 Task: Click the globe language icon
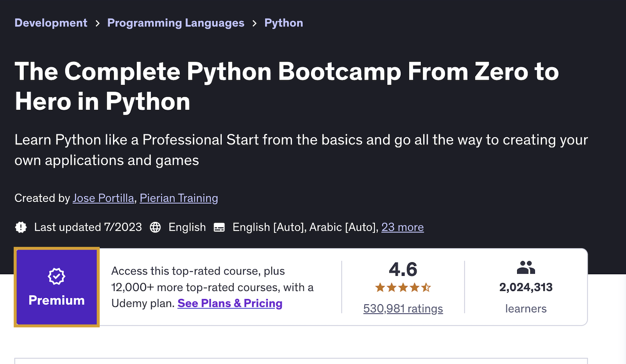pyautogui.click(x=155, y=227)
